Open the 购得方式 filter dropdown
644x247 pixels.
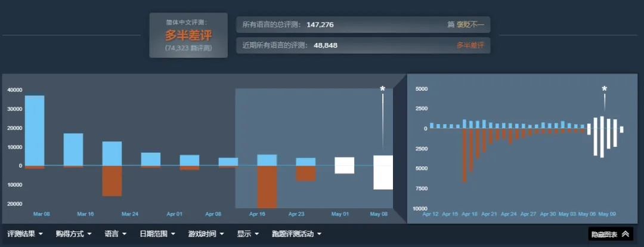tap(74, 234)
